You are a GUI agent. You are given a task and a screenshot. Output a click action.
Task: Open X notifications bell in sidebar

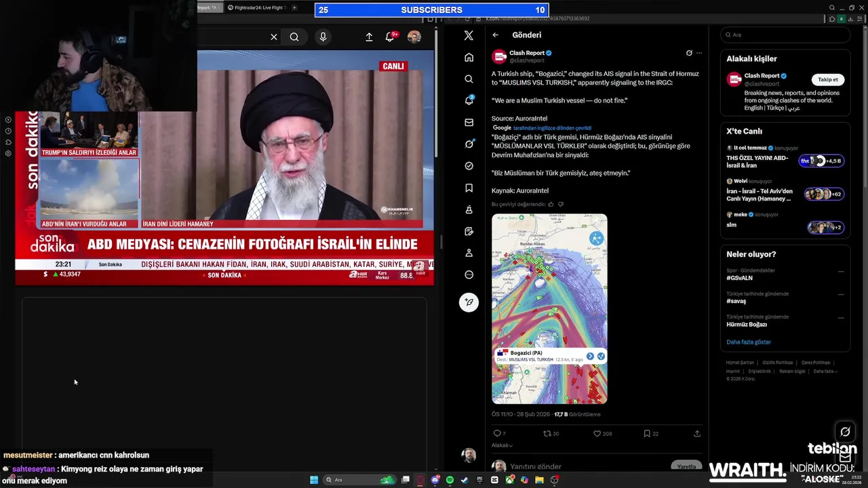tap(469, 100)
